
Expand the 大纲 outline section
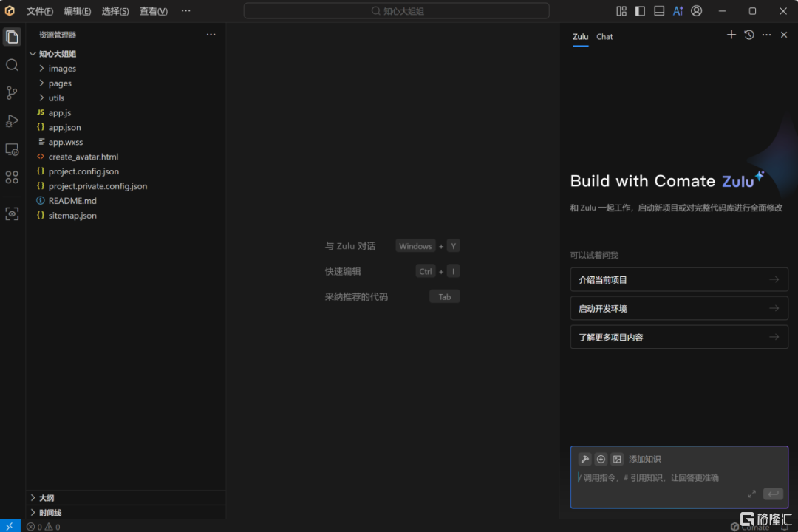pos(126,498)
